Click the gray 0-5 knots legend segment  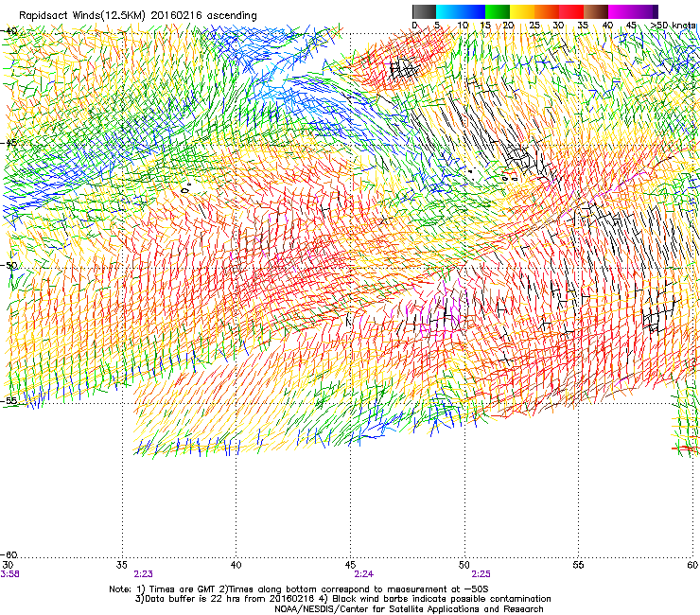[424, 11]
